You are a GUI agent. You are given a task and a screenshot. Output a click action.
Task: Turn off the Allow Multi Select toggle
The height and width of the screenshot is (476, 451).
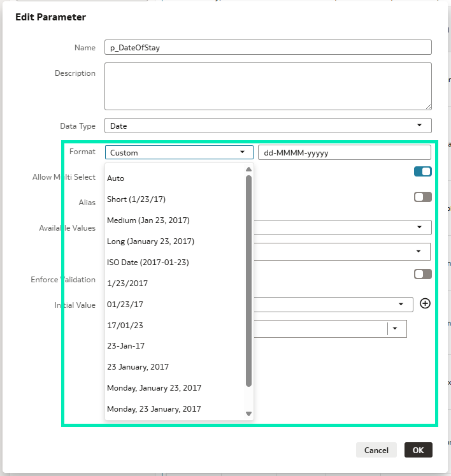(x=422, y=171)
